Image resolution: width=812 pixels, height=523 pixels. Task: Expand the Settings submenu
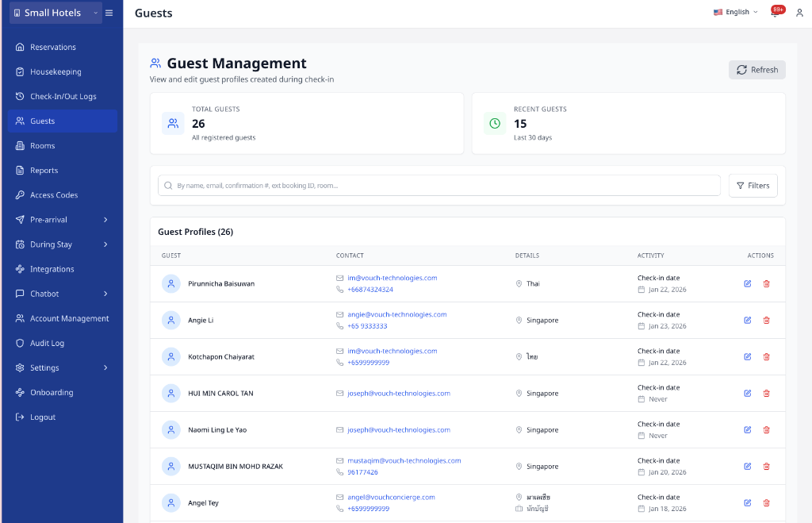pyautogui.click(x=45, y=367)
